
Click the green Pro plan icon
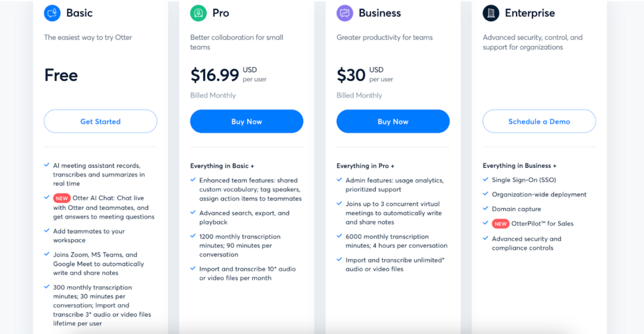point(199,13)
